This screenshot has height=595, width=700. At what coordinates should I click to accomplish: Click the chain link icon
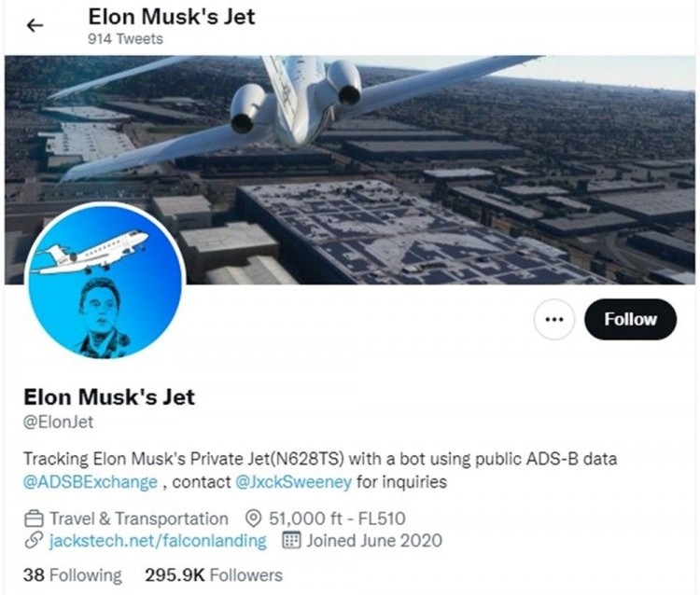coord(35,541)
